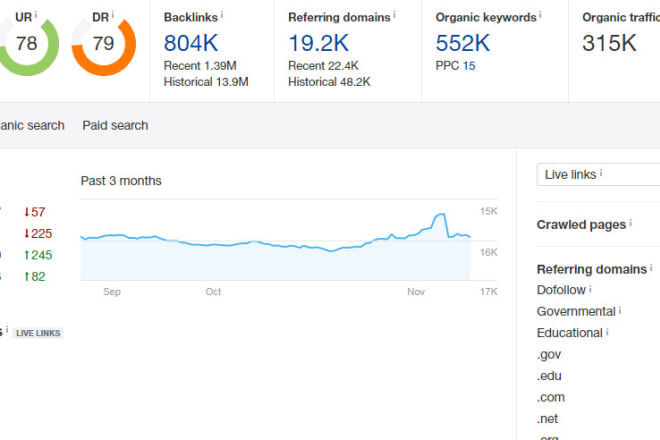Click the green up 82 change value
The width and height of the screenshot is (660, 440).
(35, 276)
